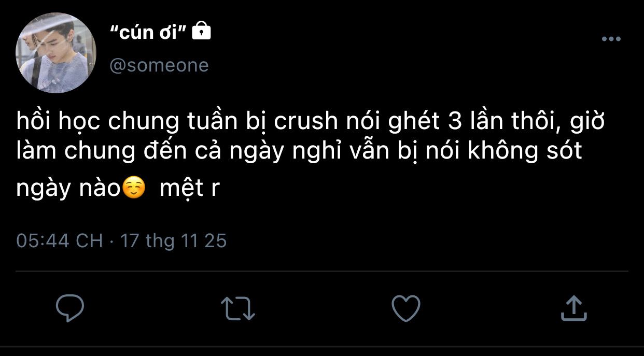644x356 pixels.
Task: Open the share options icon
Action: pyautogui.click(x=573, y=308)
